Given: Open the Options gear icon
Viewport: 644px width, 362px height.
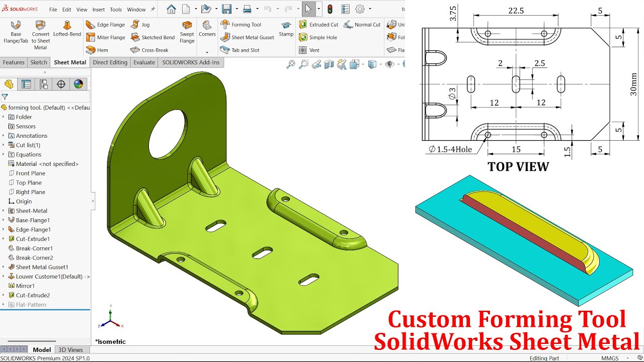Looking at the screenshot, I should point(360,9).
